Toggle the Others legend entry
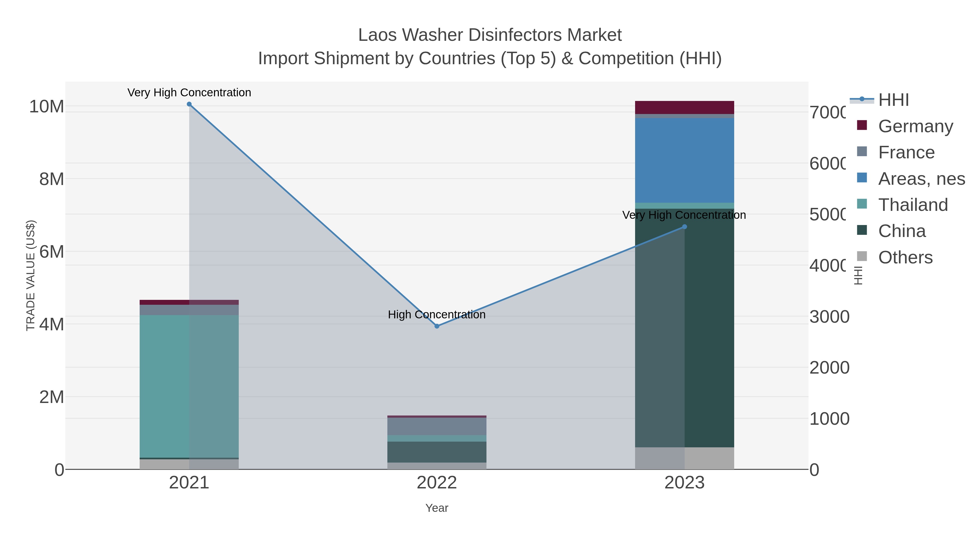Image resolution: width=980 pixels, height=551 pixels. click(x=895, y=257)
